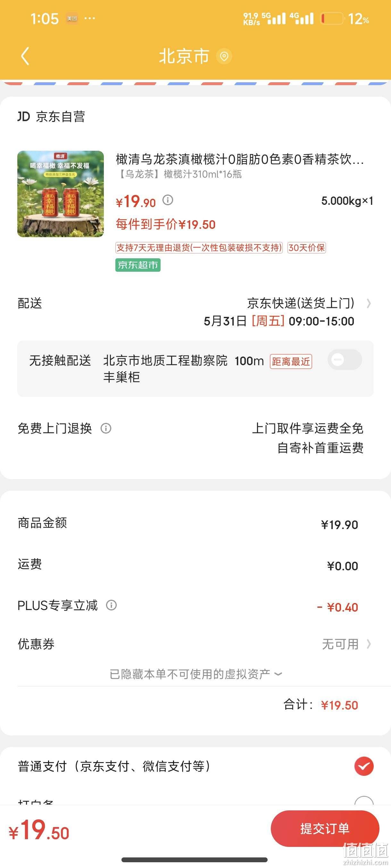Image resolution: width=391 pixels, height=868 pixels.
Task: Tap the 美团 status bar notification icon
Action: click(x=71, y=19)
